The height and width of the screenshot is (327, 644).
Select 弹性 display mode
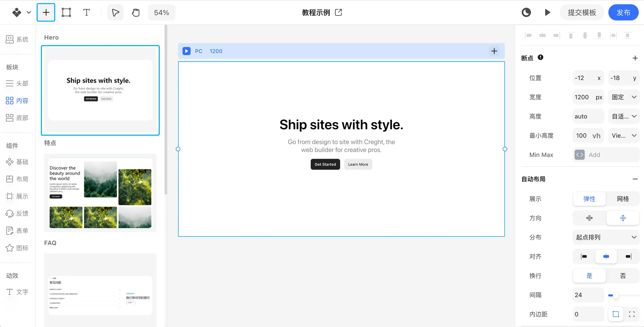click(x=589, y=199)
